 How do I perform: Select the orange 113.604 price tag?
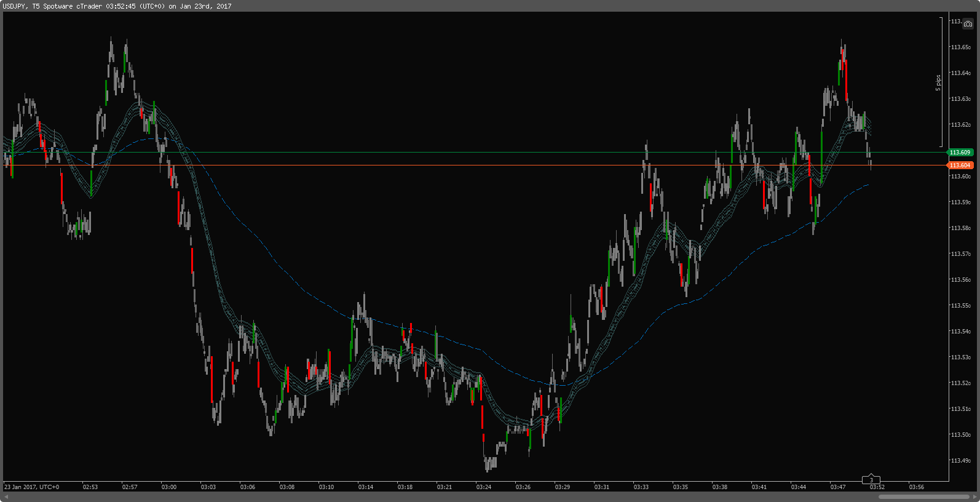pyautogui.click(x=960, y=165)
